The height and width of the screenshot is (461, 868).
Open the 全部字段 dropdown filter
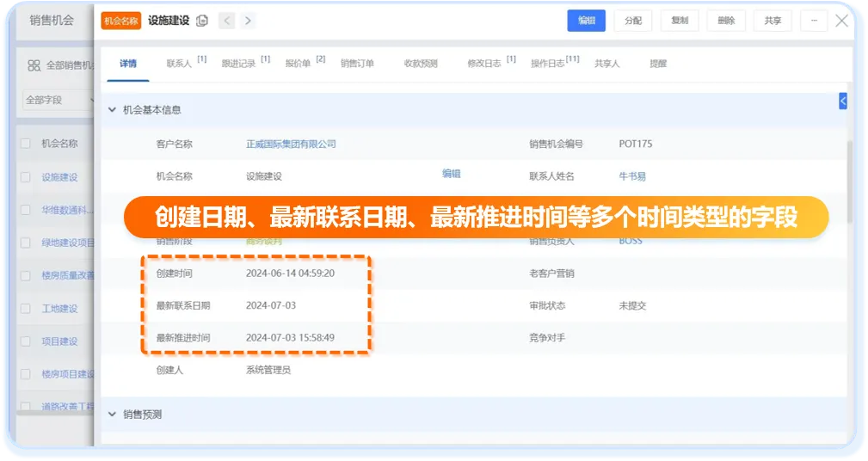58,100
